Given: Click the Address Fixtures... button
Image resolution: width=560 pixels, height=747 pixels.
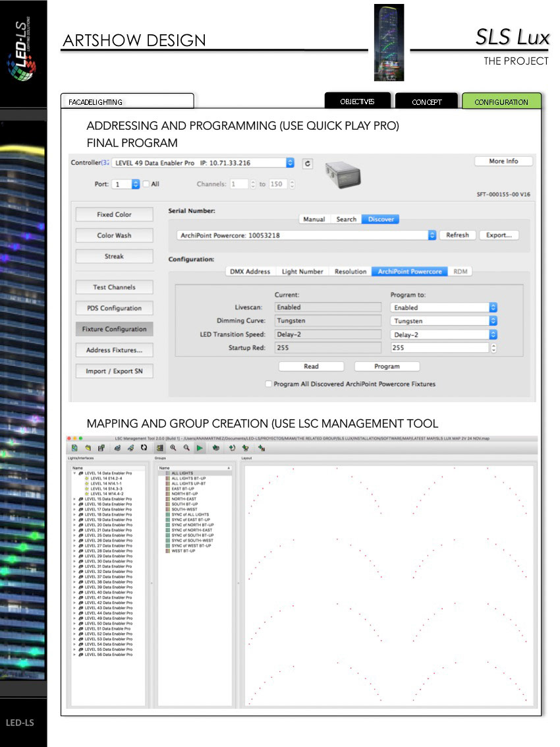Looking at the screenshot, I should coord(114,350).
